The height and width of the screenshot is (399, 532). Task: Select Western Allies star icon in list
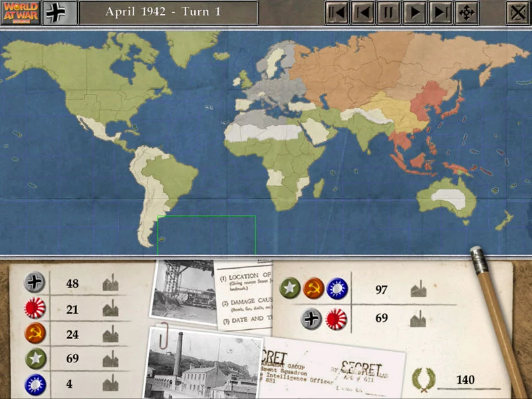pyautogui.click(x=36, y=358)
